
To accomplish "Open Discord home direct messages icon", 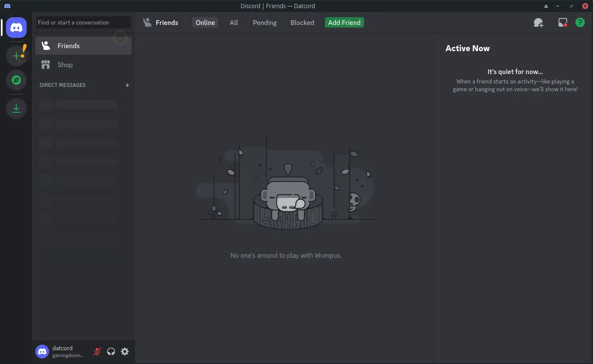I will (16, 28).
